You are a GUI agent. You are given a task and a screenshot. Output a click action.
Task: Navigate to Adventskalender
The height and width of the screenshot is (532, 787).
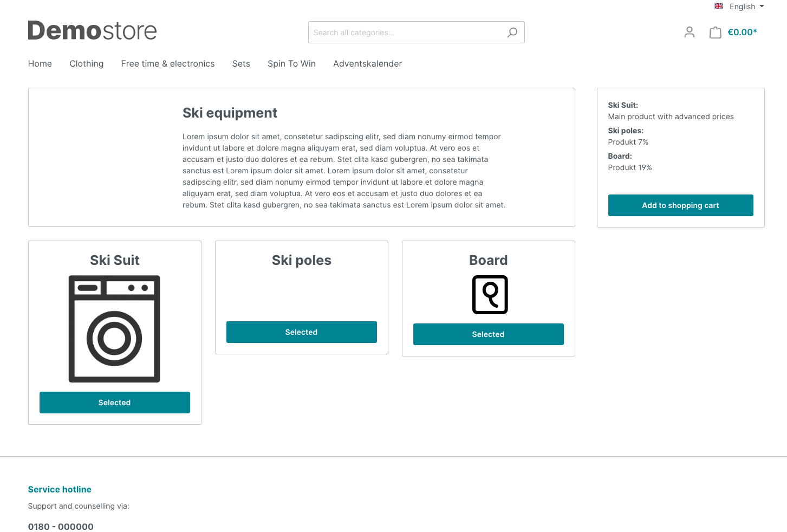point(368,64)
